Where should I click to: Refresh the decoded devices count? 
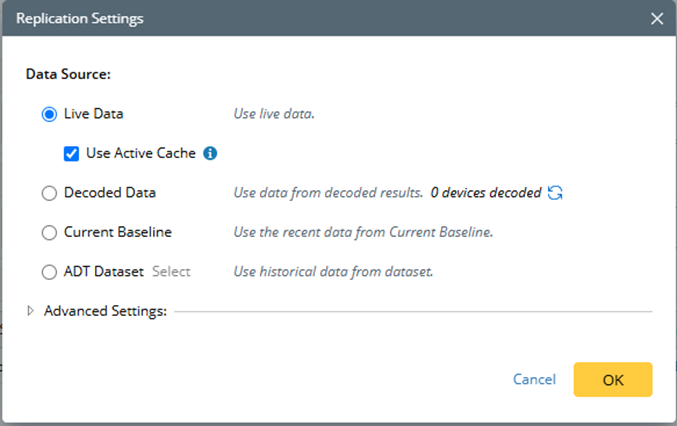click(555, 192)
